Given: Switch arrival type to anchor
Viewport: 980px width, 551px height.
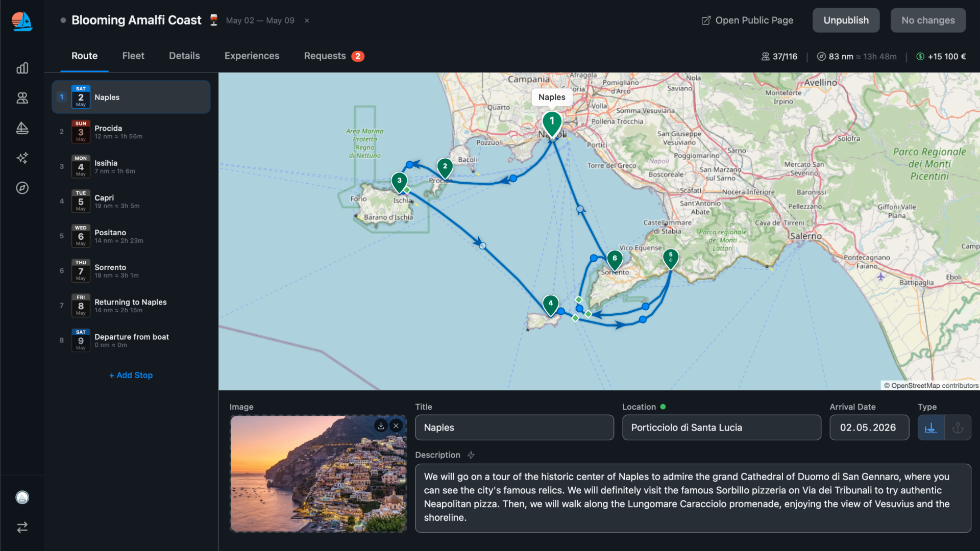Looking at the screenshot, I should click(958, 428).
